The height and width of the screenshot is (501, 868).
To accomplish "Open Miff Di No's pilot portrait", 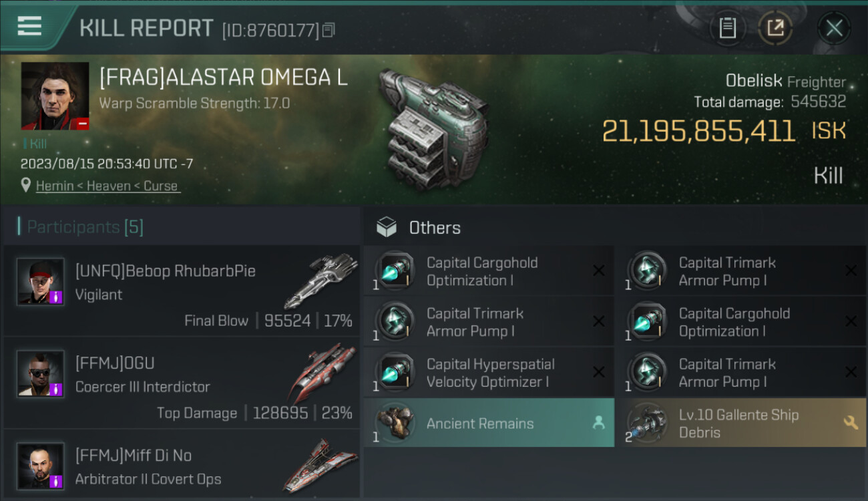I will click(x=41, y=465).
